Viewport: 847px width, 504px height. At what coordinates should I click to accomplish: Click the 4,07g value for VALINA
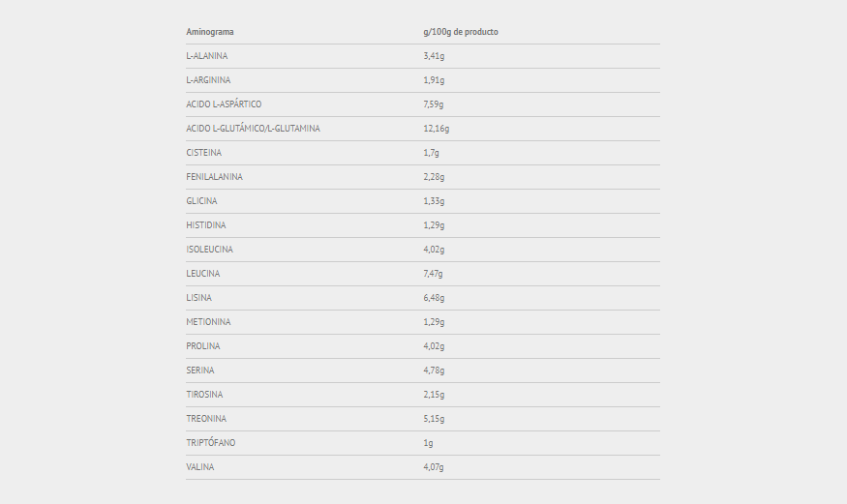pyautogui.click(x=434, y=467)
